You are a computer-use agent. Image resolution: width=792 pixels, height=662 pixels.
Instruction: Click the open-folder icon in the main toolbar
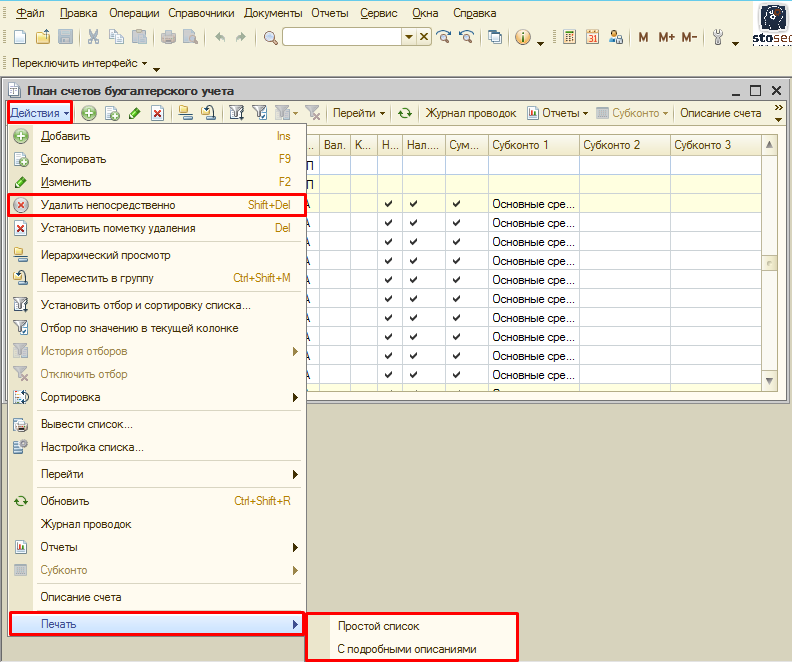(x=43, y=37)
